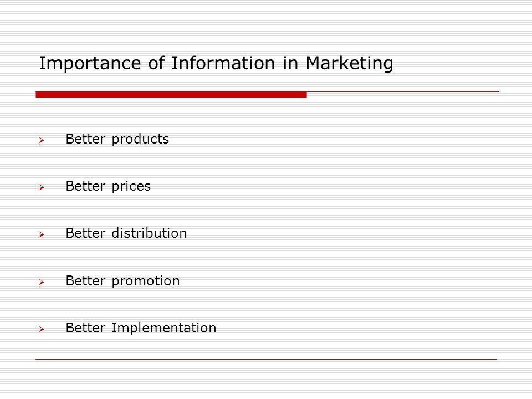This screenshot has height=399, width=532.
Task: Select 'Better' in the Better distribution line
Action: (85, 233)
